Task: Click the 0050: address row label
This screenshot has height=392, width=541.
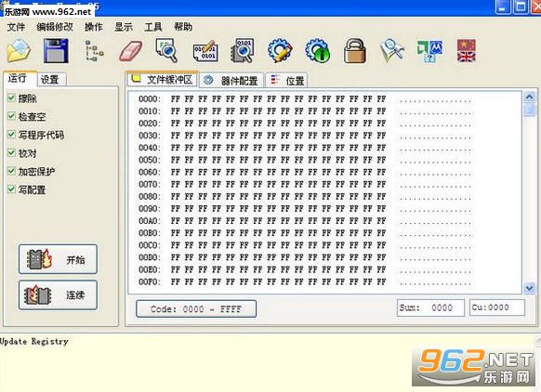Action: (150, 160)
